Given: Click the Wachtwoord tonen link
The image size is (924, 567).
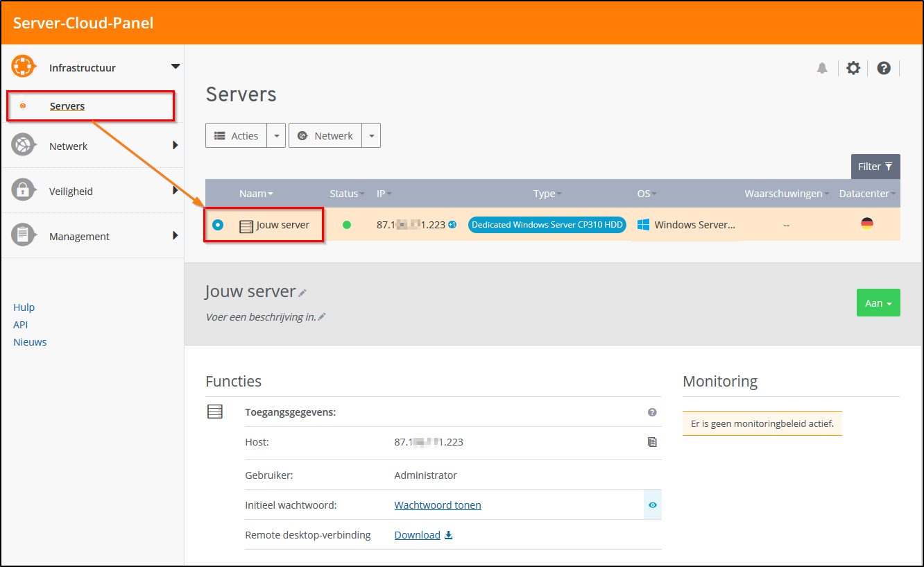Looking at the screenshot, I should pyautogui.click(x=438, y=505).
